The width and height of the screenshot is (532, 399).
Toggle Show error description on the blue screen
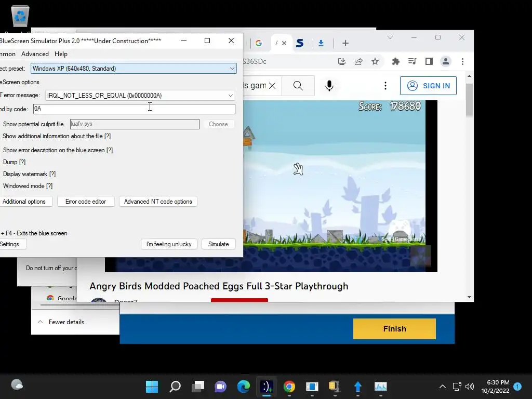58,150
